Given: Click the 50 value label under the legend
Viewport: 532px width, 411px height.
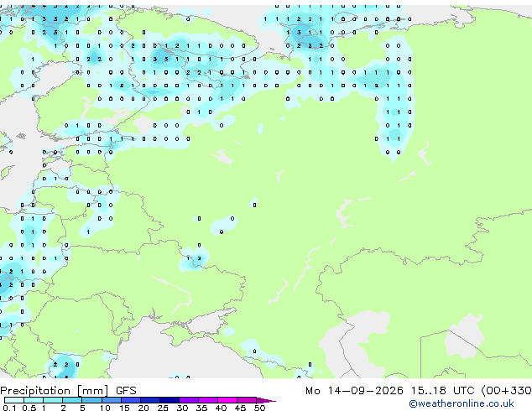Looking at the screenshot, I should pos(259,408).
